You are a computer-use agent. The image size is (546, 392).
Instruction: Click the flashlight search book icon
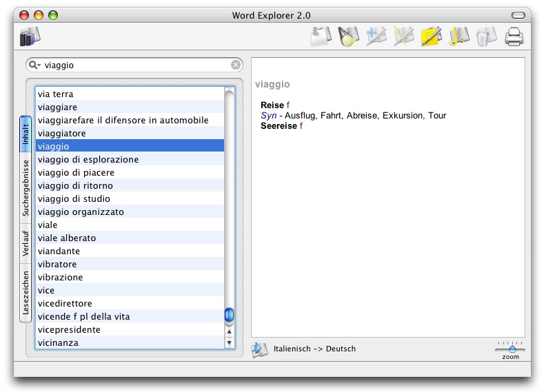[349, 37]
